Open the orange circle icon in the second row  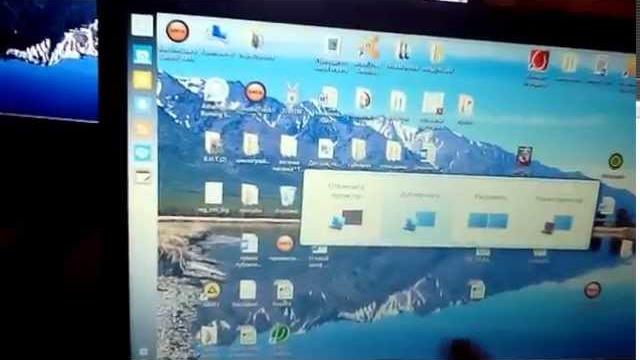[x=255, y=93]
